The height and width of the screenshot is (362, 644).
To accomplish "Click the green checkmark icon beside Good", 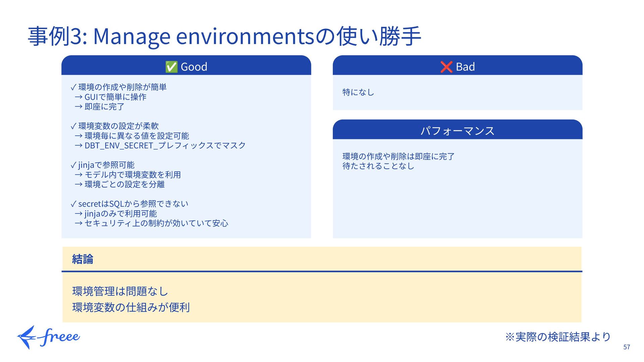I will (171, 67).
